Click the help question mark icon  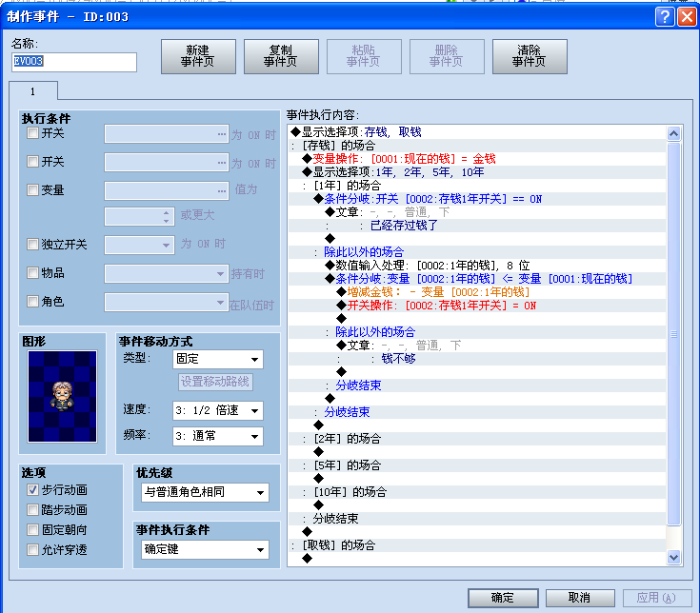point(665,16)
